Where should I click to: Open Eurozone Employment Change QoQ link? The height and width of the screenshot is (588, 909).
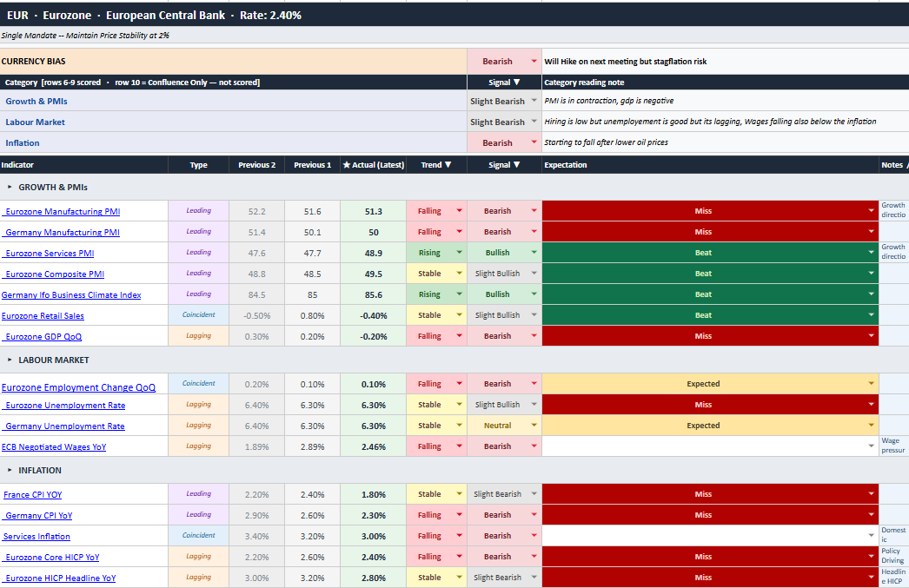coord(78,387)
